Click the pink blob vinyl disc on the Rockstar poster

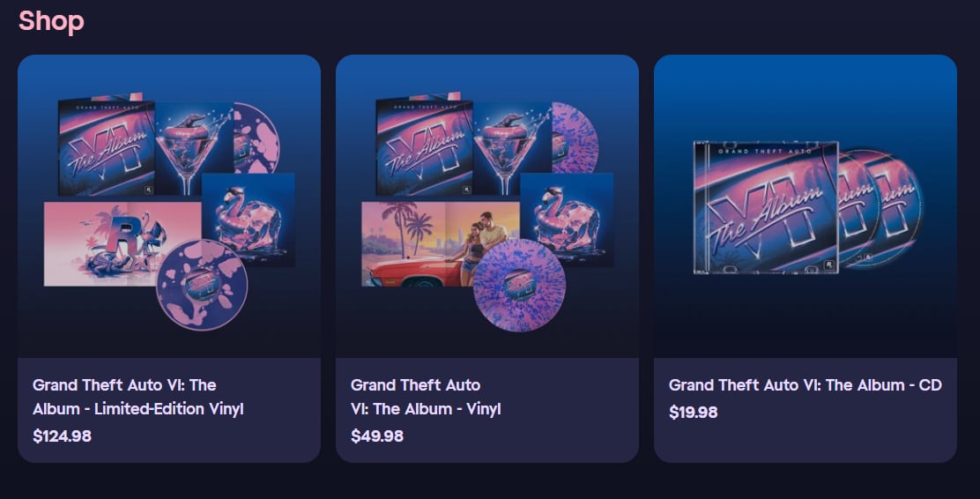202,285
